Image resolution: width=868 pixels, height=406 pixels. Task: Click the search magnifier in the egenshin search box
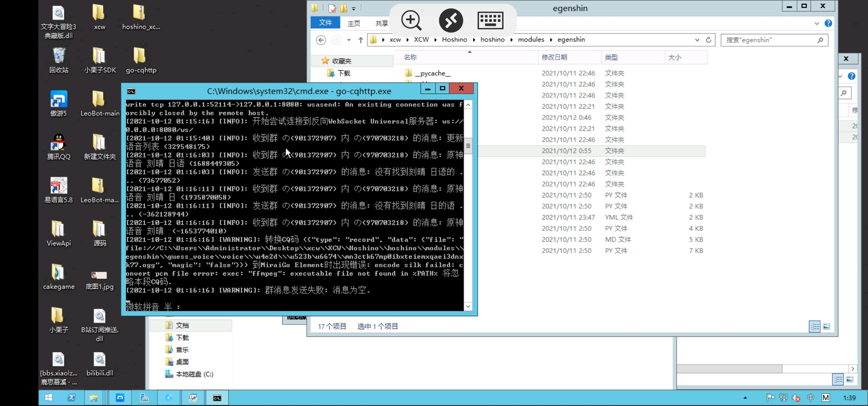[820, 40]
